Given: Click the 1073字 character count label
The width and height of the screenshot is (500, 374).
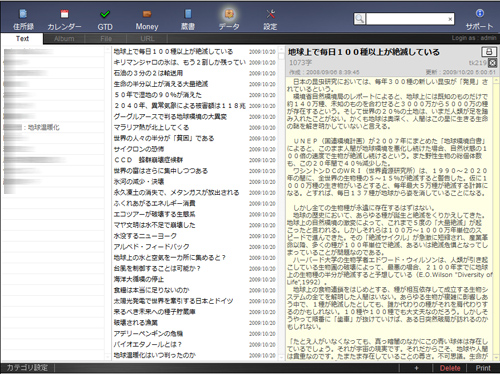Looking at the screenshot, I should click(300, 63).
